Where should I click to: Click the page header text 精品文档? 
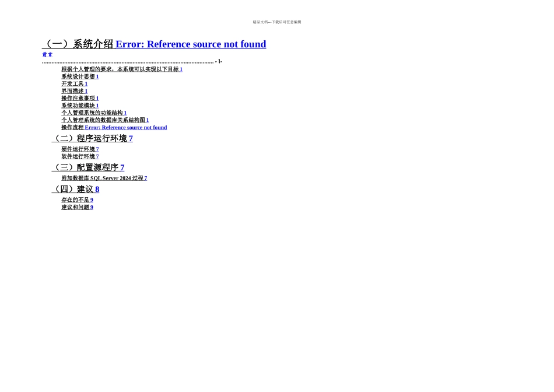277,22
